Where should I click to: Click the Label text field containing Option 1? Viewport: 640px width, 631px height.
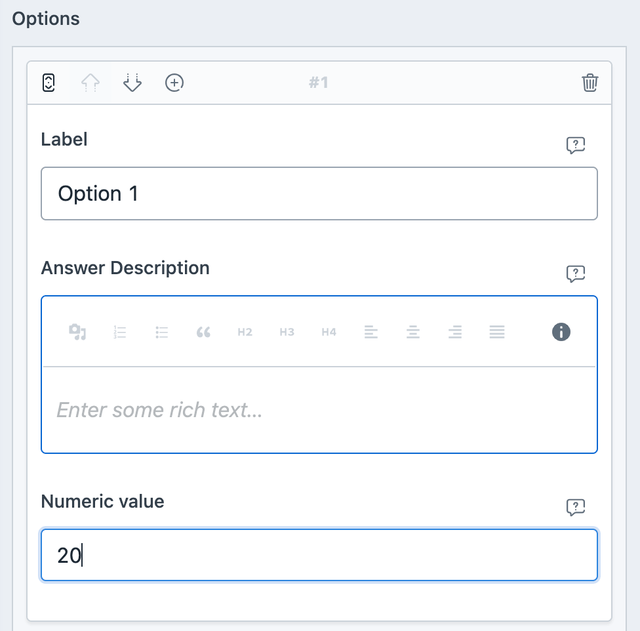pos(319,193)
